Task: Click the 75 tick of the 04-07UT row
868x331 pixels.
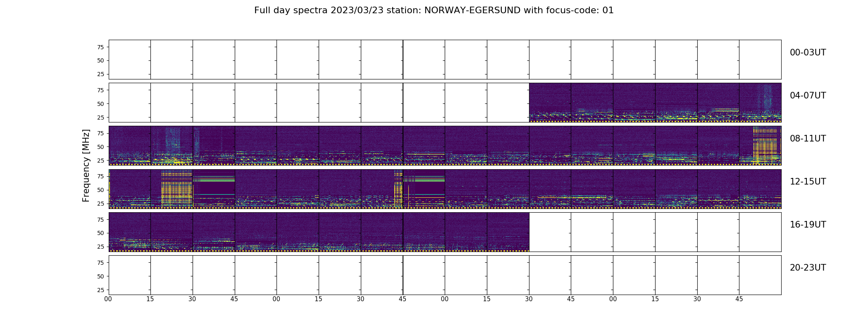Action: 100,90
